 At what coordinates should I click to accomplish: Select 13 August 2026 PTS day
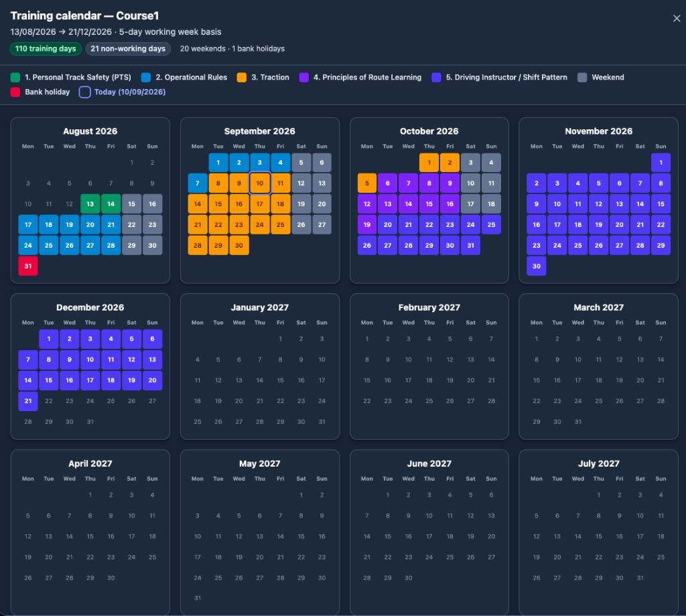(90, 204)
